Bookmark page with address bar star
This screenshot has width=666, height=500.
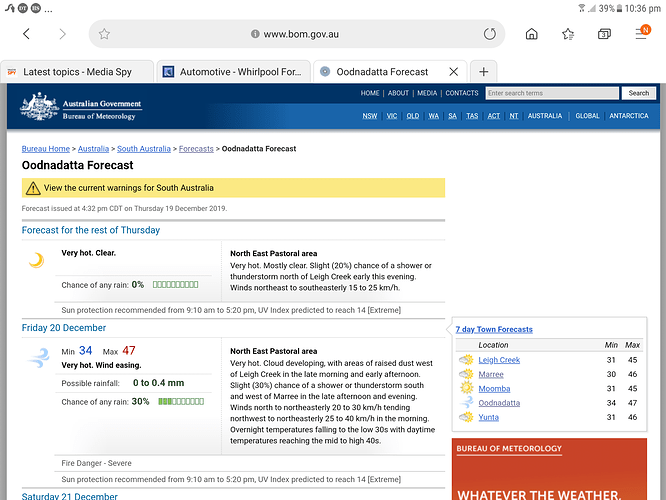click(104, 34)
